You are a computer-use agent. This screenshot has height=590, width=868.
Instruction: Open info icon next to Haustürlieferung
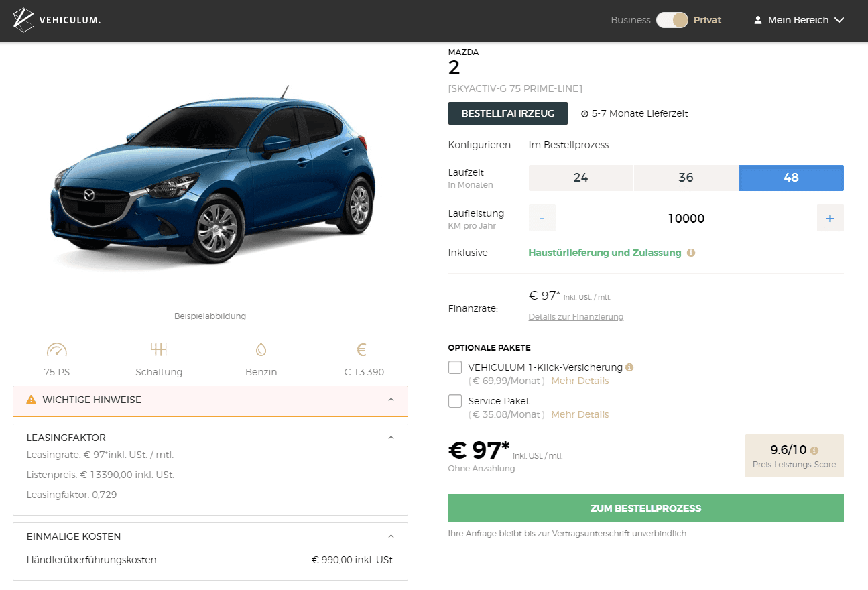[x=691, y=253]
